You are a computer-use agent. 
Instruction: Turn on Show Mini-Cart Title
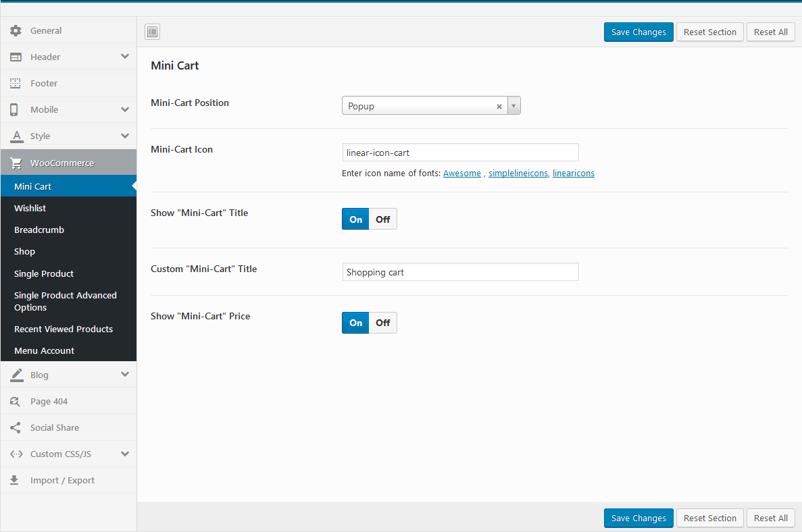click(355, 219)
